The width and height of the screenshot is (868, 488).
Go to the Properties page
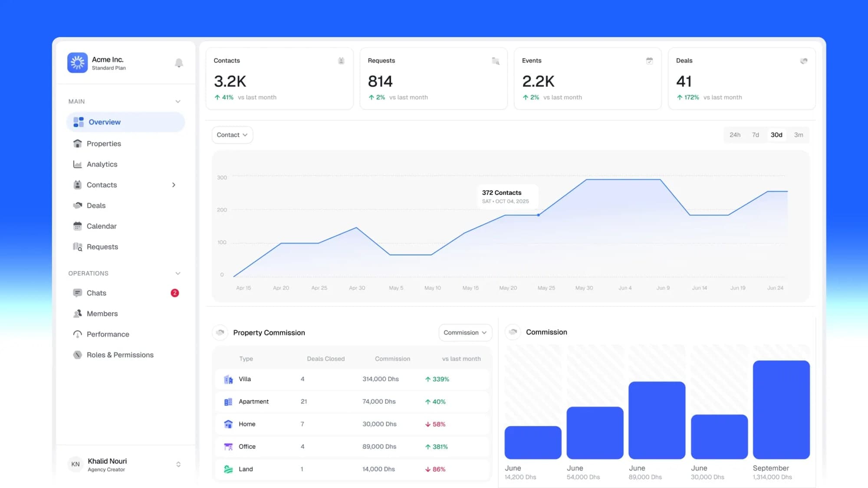(104, 144)
